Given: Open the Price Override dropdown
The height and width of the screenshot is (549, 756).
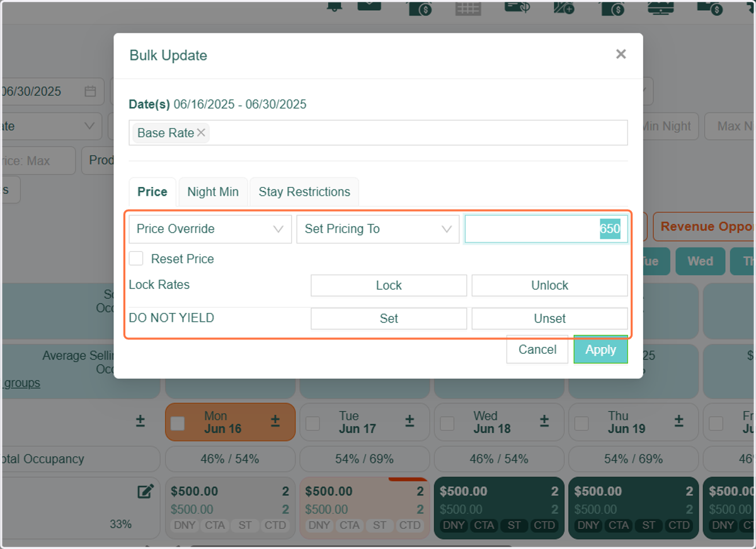Looking at the screenshot, I should point(210,229).
